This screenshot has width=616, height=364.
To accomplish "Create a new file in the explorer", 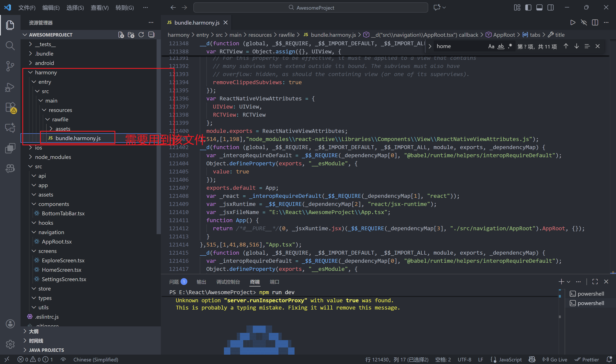I will (121, 35).
